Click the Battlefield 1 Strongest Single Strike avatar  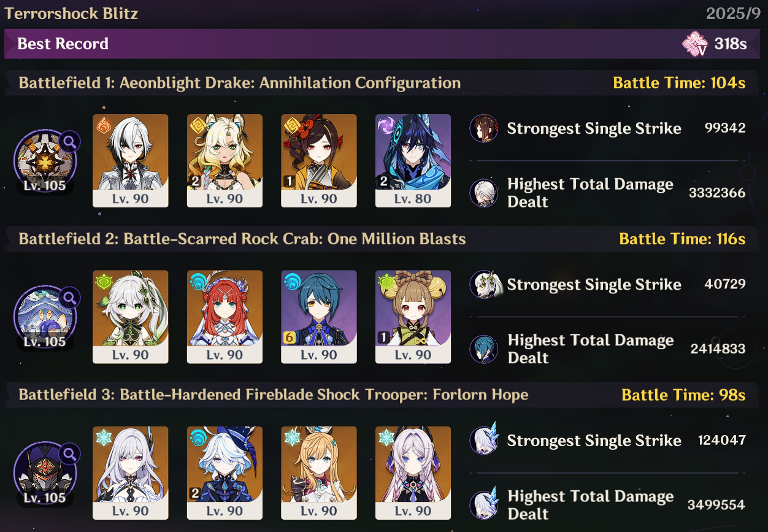[484, 128]
